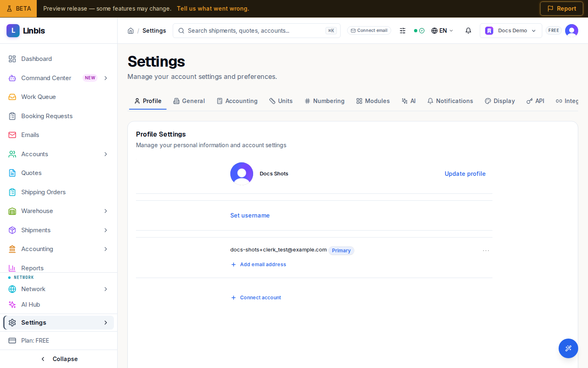Click the Linbis logo

coord(26,31)
